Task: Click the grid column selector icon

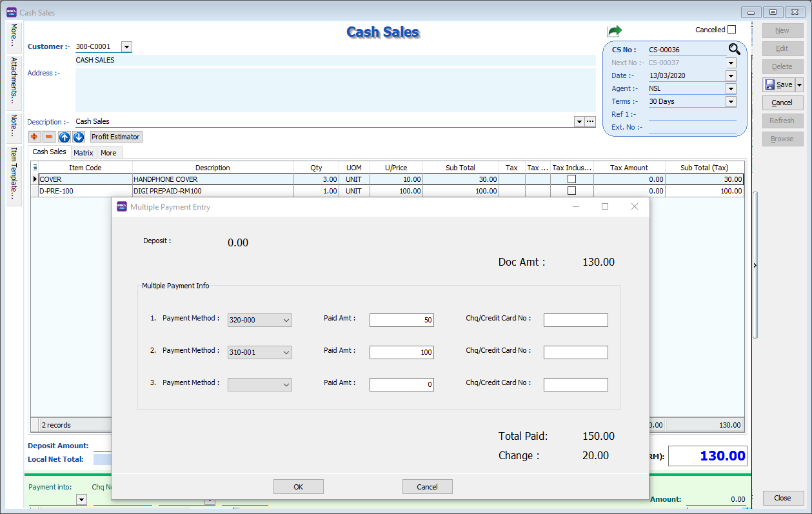Action: click(x=35, y=168)
